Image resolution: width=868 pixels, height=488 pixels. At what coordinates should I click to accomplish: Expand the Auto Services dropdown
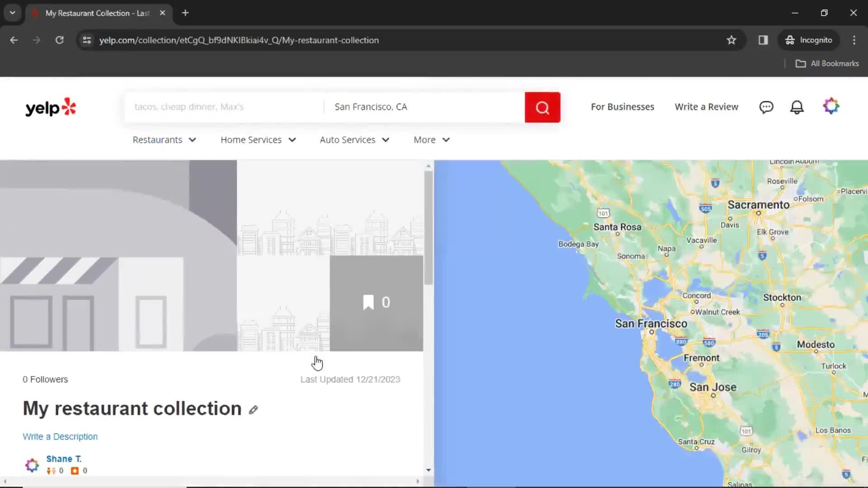click(x=354, y=140)
